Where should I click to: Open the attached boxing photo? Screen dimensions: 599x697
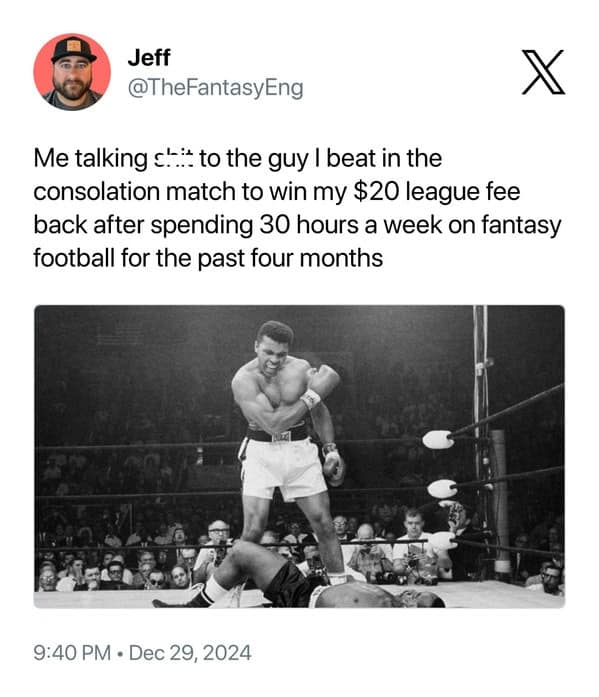300,456
